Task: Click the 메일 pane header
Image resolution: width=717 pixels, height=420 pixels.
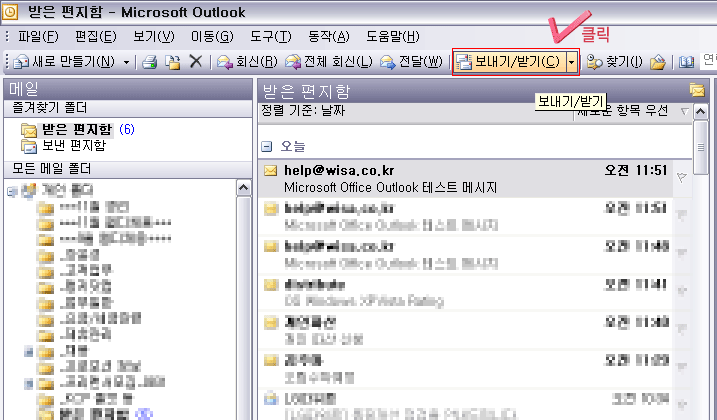Action: (x=128, y=89)
